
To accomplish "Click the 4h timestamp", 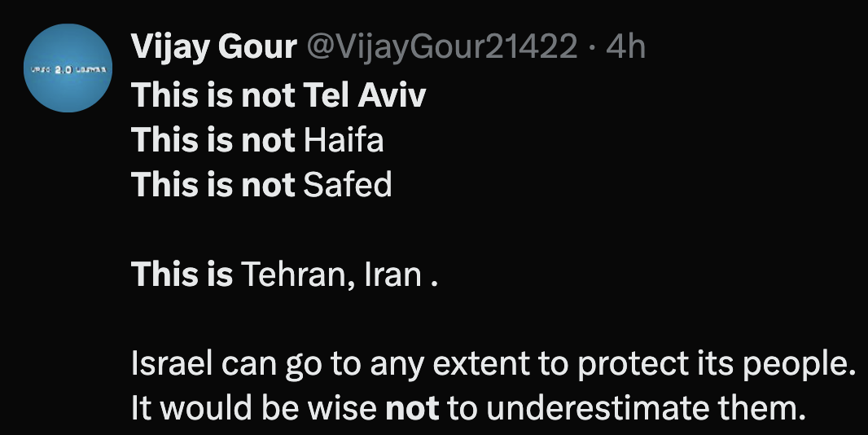I will 626,47.
